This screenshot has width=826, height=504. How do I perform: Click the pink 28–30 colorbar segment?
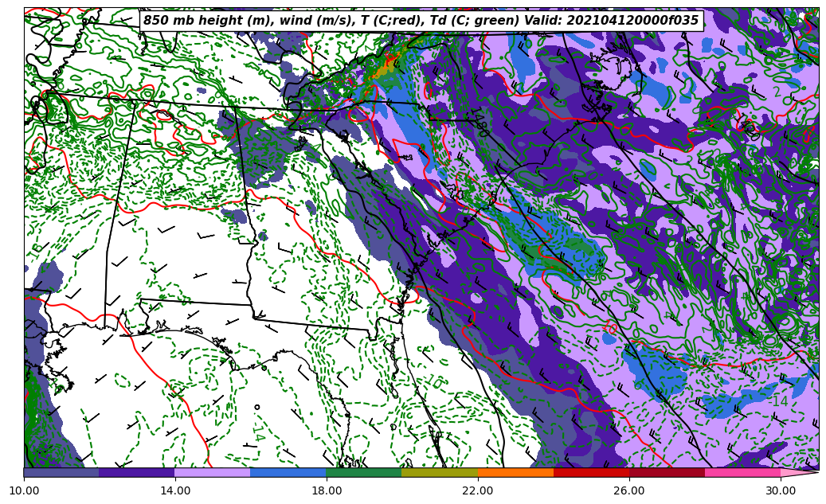742,472
